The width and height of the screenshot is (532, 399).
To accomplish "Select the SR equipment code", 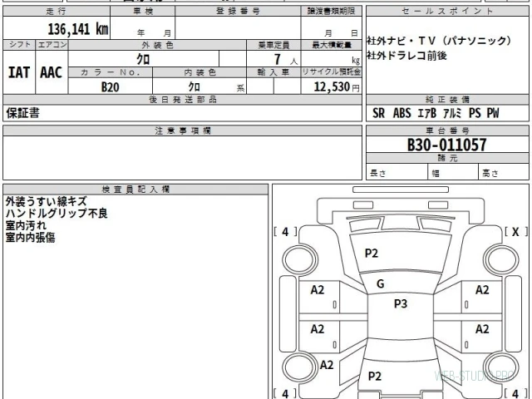I will pyautogui.click(x=379, y=113).
